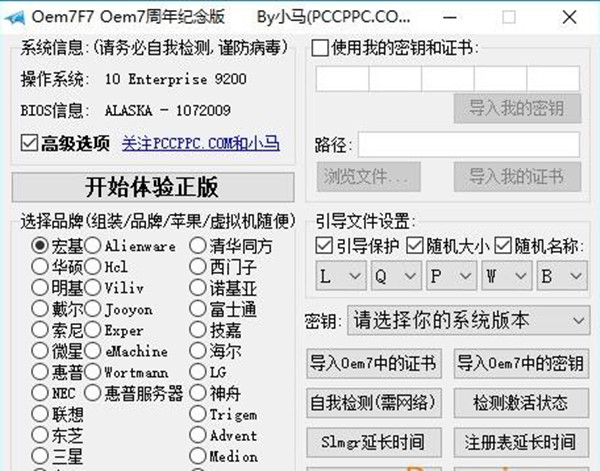Click the 导入Oem7中的密钥 button
The image size is (600, 471).
(521, 363)
